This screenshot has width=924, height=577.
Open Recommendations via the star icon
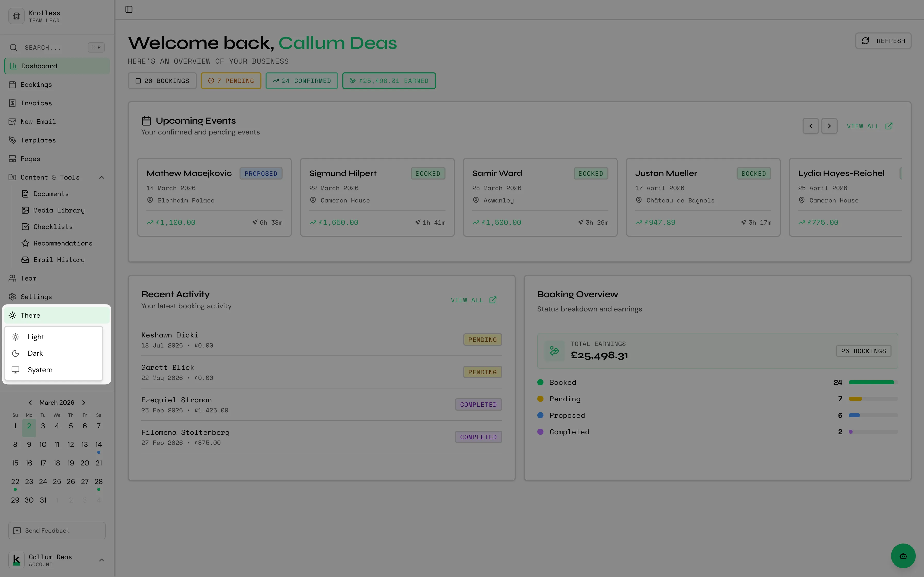25,243
